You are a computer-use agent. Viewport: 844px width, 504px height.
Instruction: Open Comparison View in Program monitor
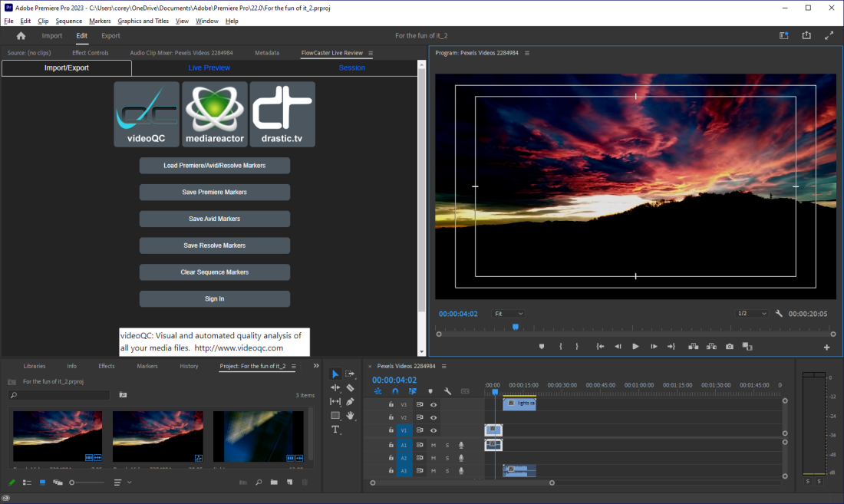[747, 347]
